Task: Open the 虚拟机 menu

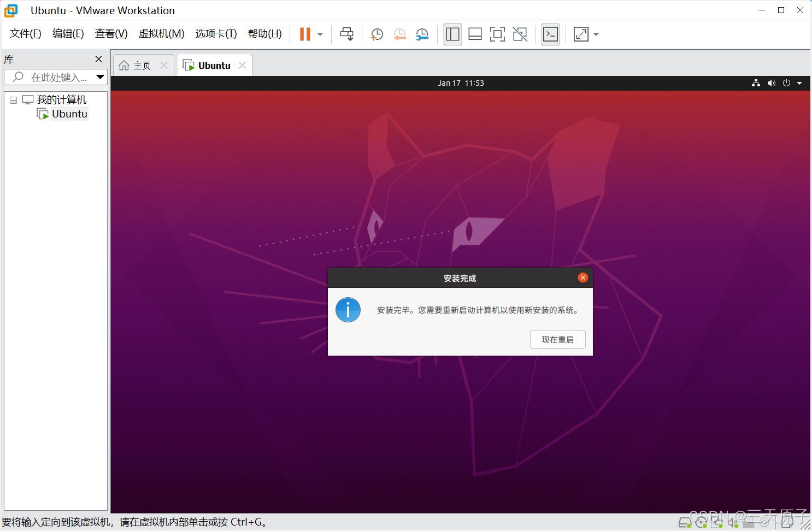Action: point(161,33)
